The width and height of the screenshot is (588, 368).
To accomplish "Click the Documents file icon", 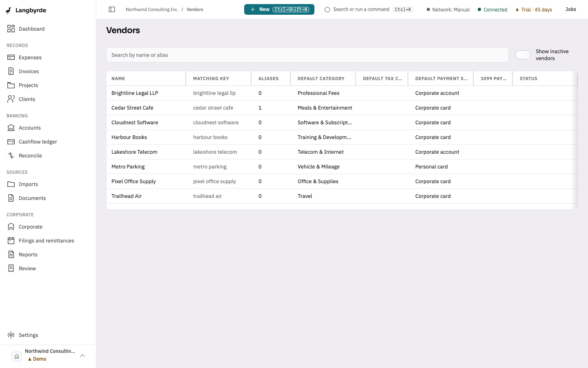I will (x=11, y=198).
